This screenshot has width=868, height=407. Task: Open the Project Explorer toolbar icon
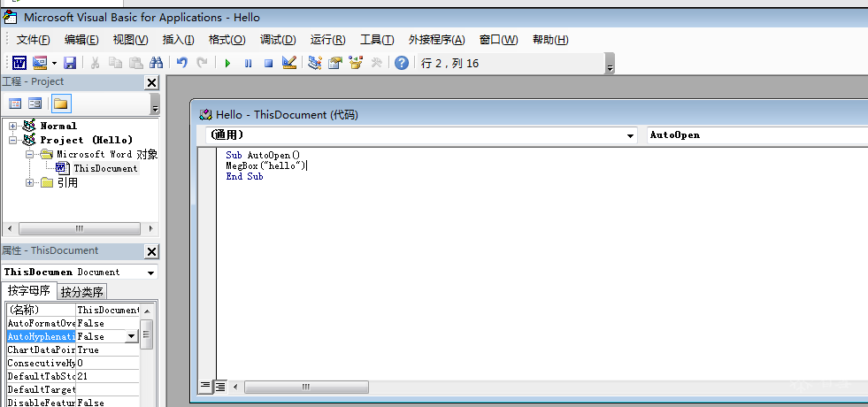(315, 63)
